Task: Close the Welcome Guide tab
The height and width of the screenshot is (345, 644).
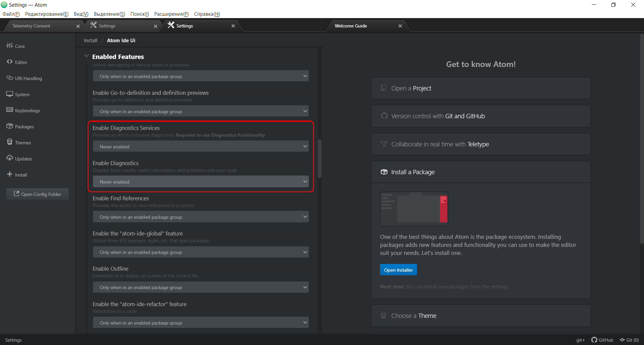Action: 400,26
